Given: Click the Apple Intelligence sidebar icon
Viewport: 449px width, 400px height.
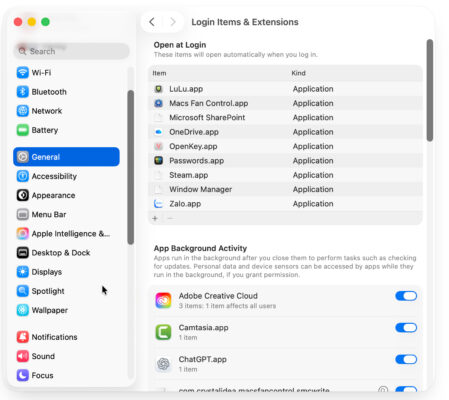Looking at the screenshot, I should (x=23, y=233).
